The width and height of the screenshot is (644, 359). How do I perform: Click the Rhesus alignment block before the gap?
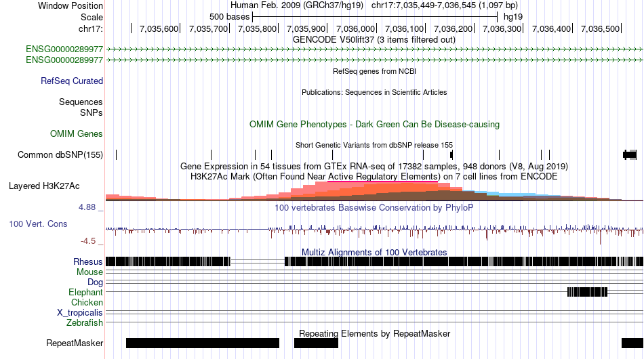tap(168, 261)
